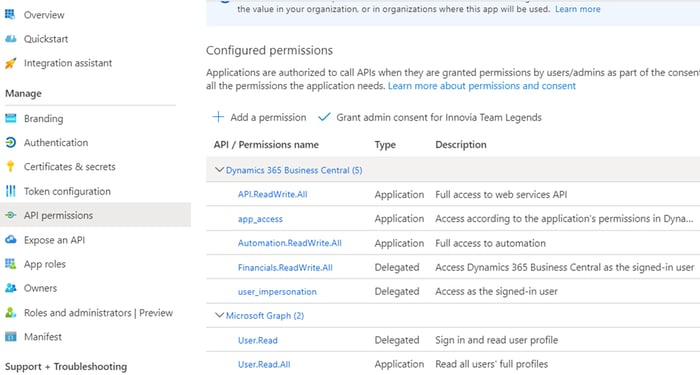Go to Integration assistant

point(68,63)
